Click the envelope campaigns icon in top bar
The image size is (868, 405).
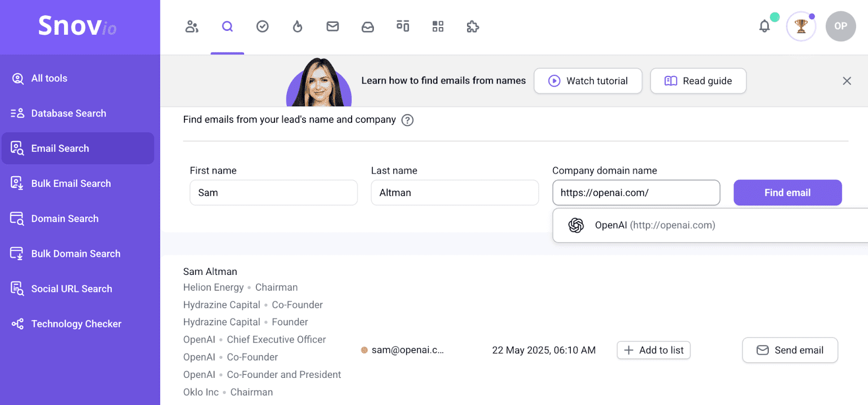click(x=333, y=27)
